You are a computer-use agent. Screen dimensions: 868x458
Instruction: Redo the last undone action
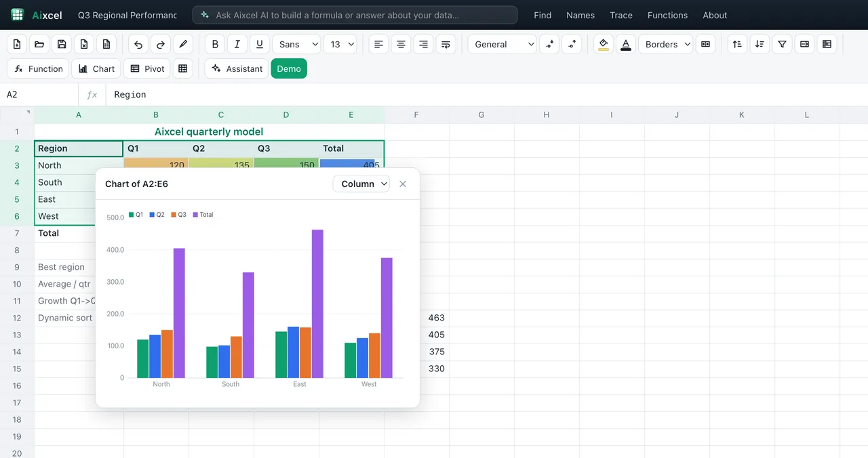pyautogui.click(x=161, y=44)
